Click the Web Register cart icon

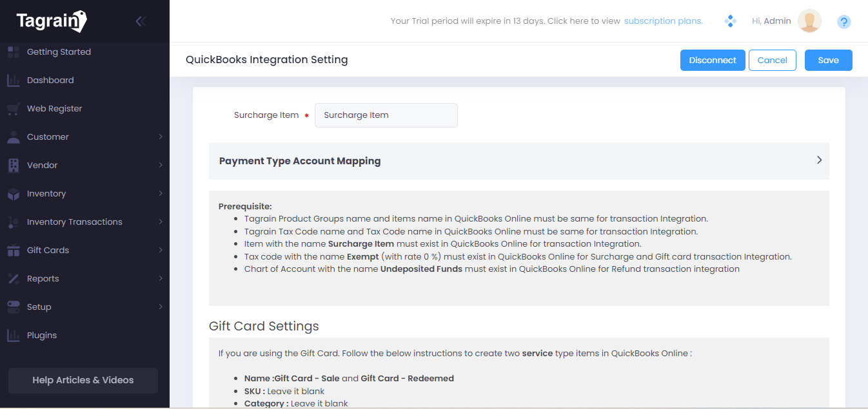click(x=13, y=109)
